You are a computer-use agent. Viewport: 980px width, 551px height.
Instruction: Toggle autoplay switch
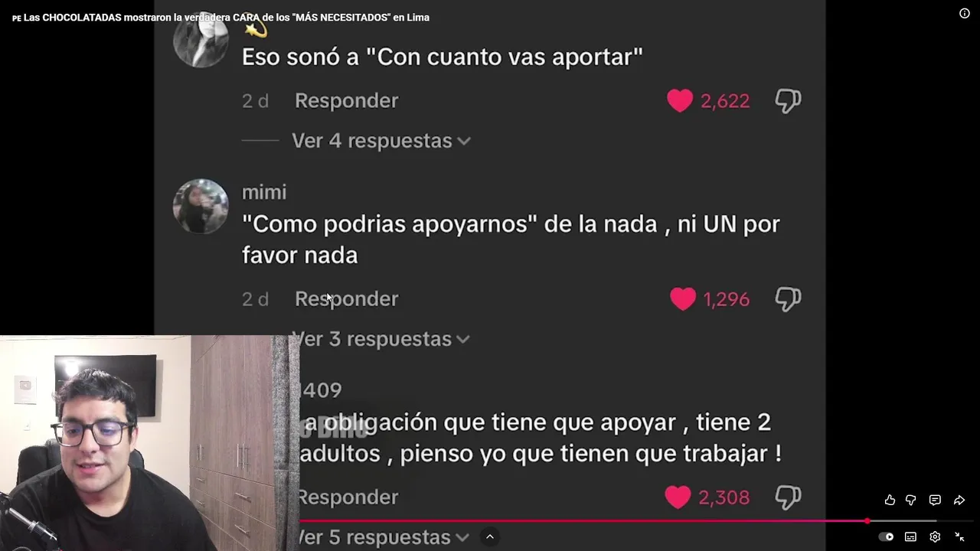pyautogui.click(x=886, y=536)
